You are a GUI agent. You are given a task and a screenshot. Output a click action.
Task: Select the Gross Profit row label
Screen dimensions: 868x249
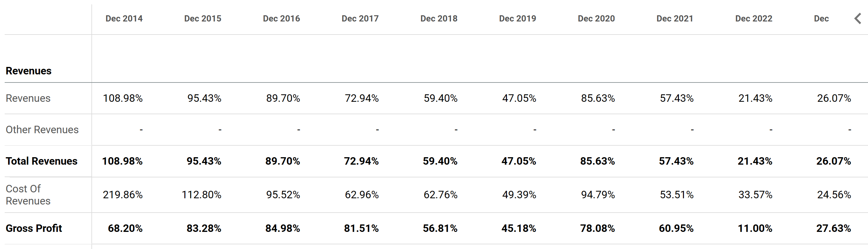(34, 228)
